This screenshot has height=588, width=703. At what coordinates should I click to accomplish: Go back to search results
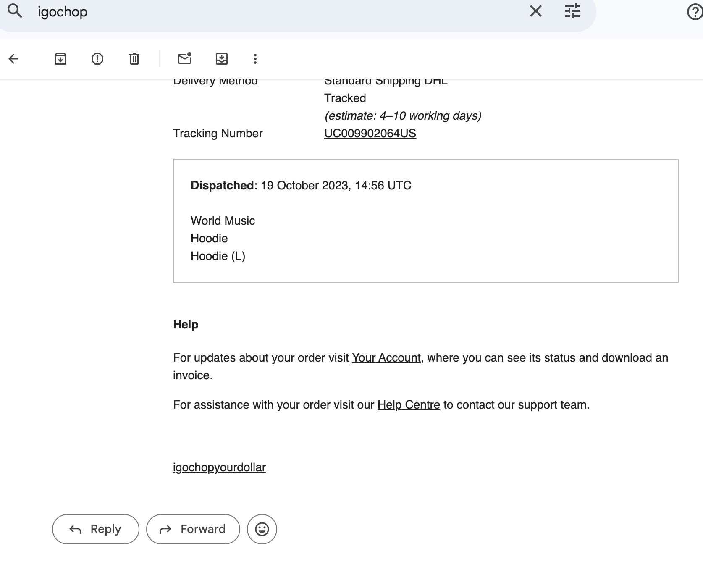(14, 59)
